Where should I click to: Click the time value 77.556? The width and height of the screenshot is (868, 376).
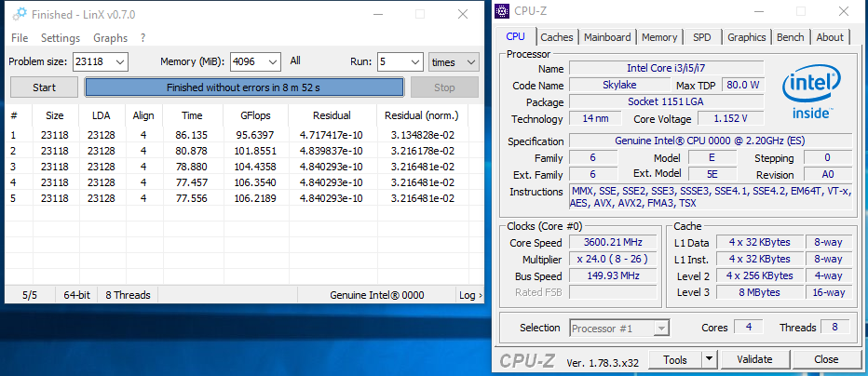tap(192, 198)
